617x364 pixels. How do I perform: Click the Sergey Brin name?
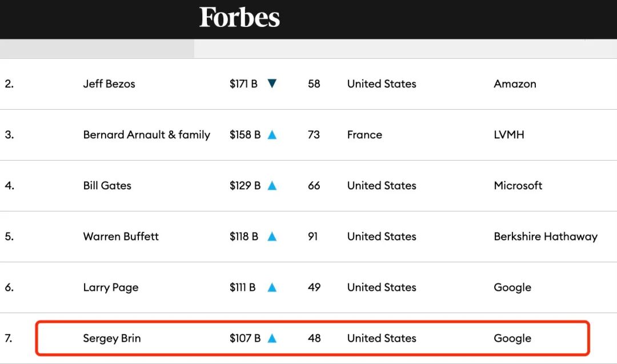point(112,338)
